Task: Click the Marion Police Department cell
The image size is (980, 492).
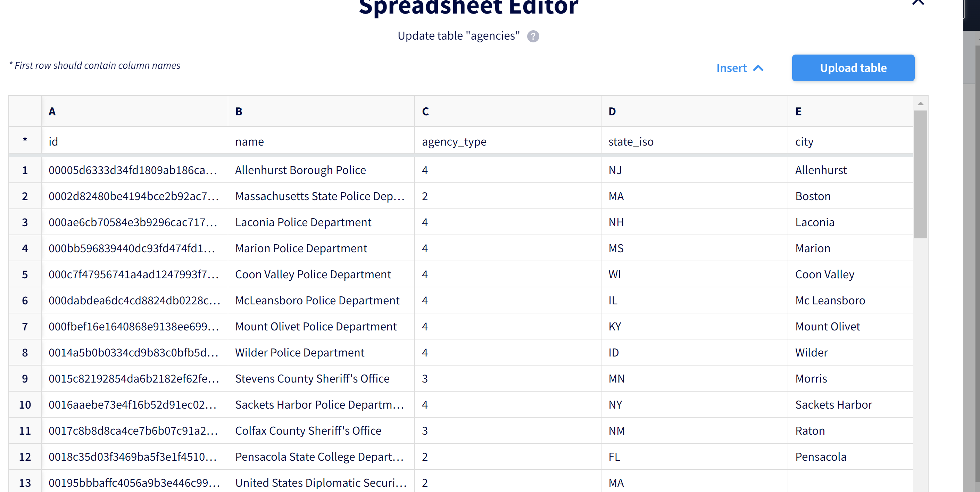Action: coord(321,248)
